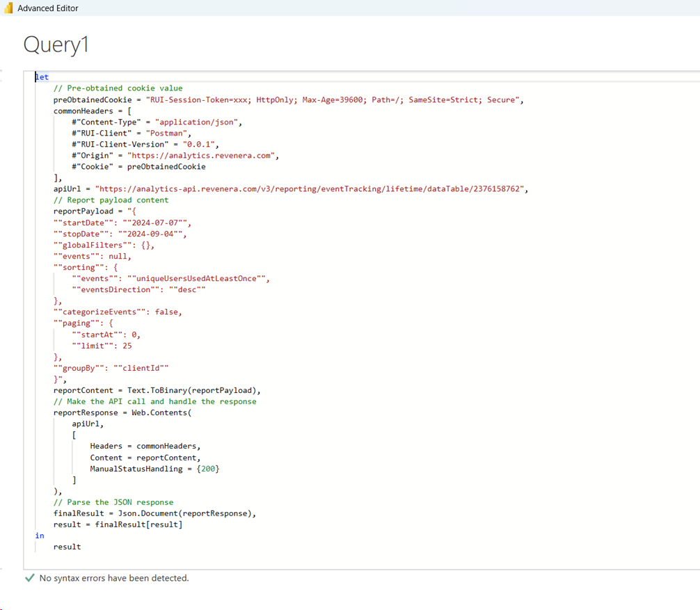Viewport: 700px width, 610px height.
Task: Click the reportContent = Text.ToBinary line
Action: pyautogui.click(x=157, y=390)
